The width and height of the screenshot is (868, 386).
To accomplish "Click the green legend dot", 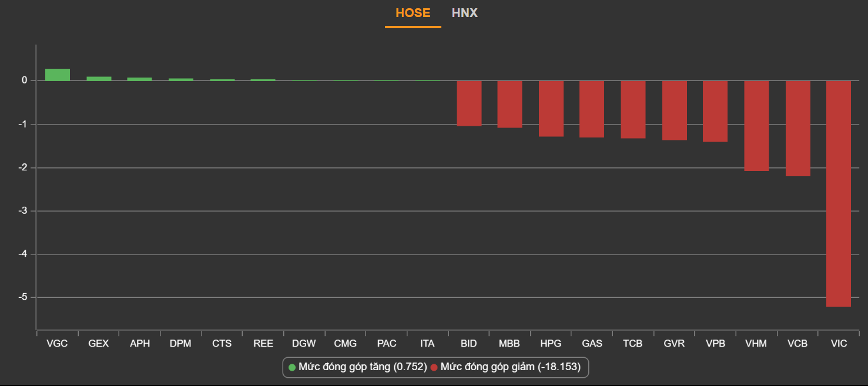I will click(x=292, y=368).
